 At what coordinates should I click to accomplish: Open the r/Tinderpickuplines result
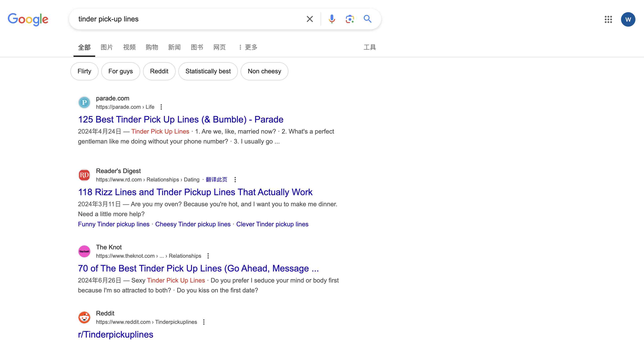coord(115,334)
